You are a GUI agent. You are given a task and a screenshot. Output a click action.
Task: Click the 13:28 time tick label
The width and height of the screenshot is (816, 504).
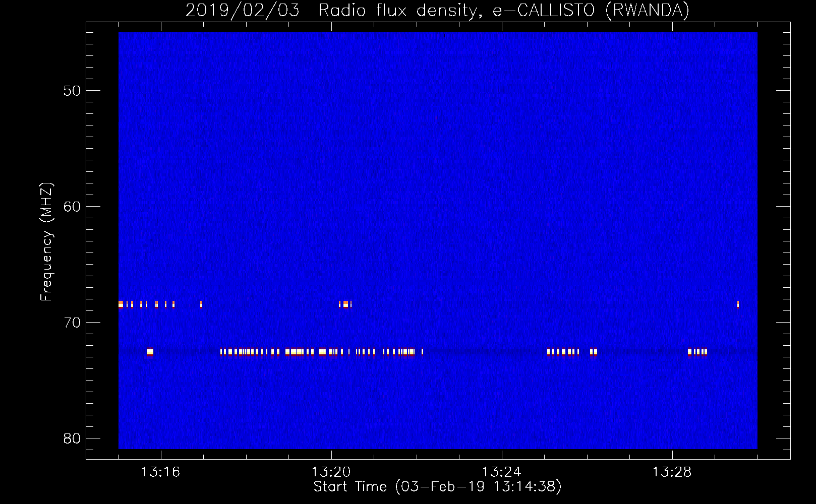click(672, 472)
